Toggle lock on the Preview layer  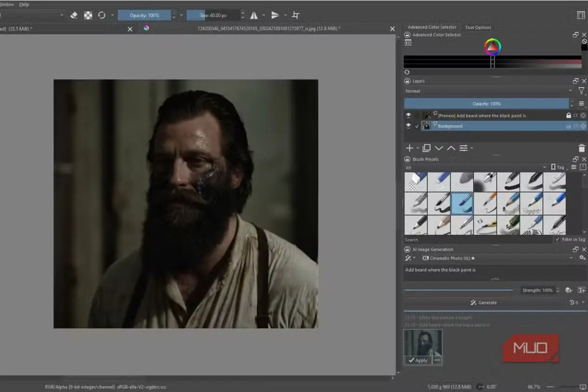568,115
